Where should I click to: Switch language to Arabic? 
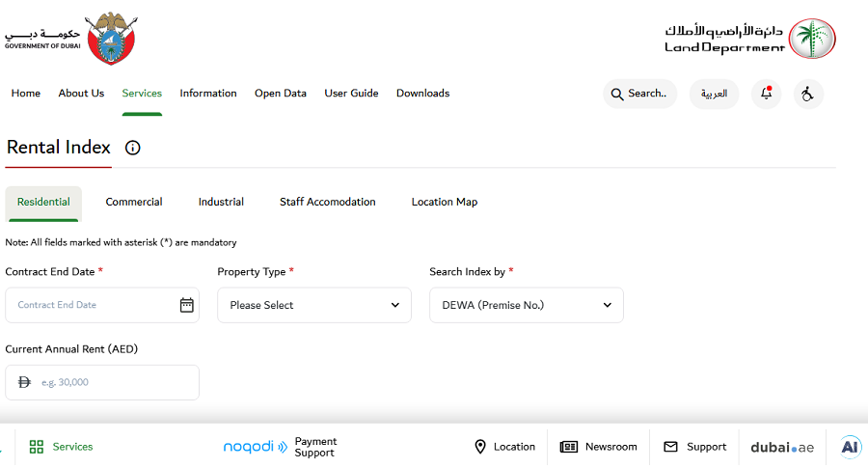point(714,94)
